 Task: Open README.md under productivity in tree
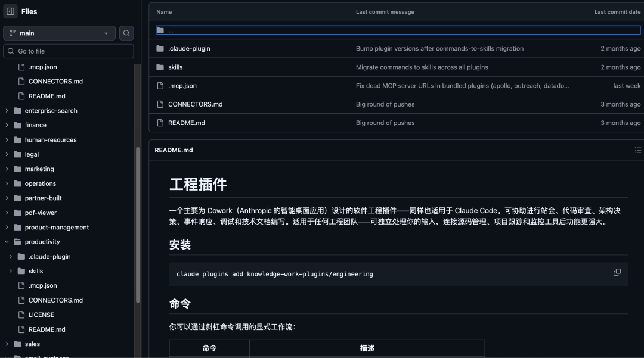click(47, 329)
